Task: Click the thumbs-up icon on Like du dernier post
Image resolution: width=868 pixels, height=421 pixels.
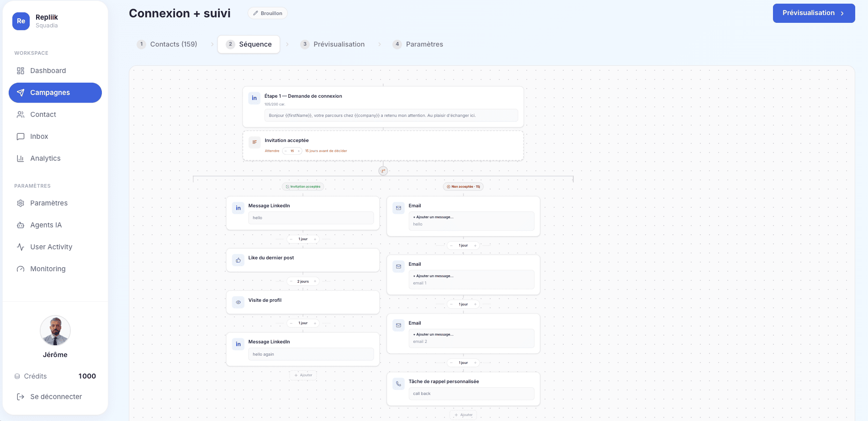Action: coord(238,260)
